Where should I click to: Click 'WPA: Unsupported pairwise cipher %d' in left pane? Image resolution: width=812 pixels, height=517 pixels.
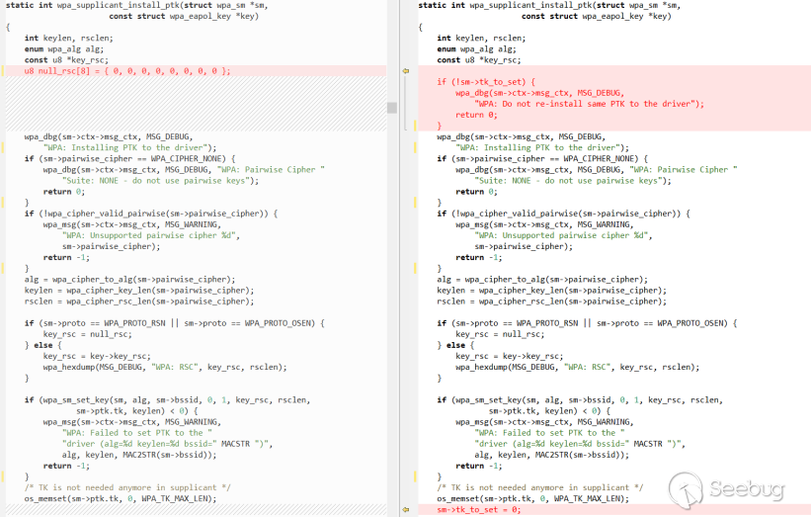click(x=148, y=235)
